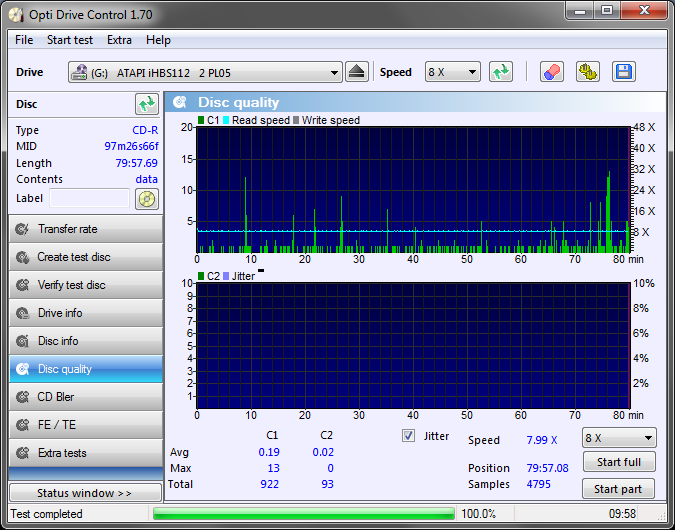Click the Position value 79:57.08

(547, 468)
